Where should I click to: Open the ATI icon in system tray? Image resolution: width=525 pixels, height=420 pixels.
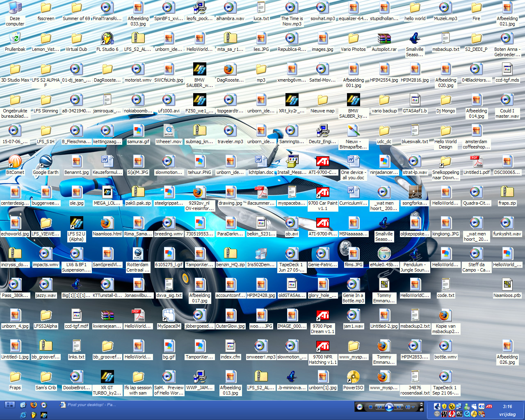489,406
